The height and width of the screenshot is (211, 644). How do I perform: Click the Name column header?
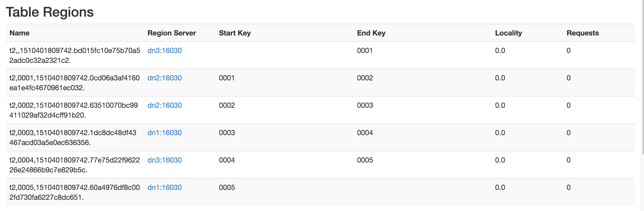point(20,33)
